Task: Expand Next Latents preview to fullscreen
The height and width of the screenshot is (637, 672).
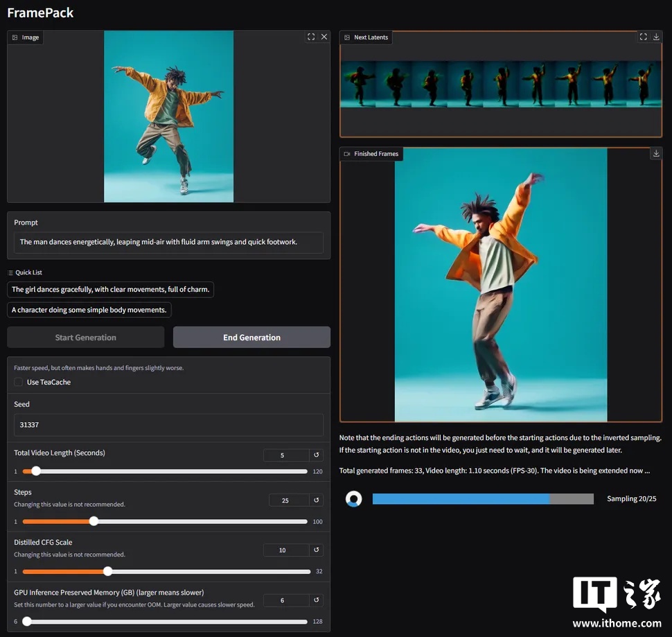Action: pyautogui.click(x=644, y=37)
